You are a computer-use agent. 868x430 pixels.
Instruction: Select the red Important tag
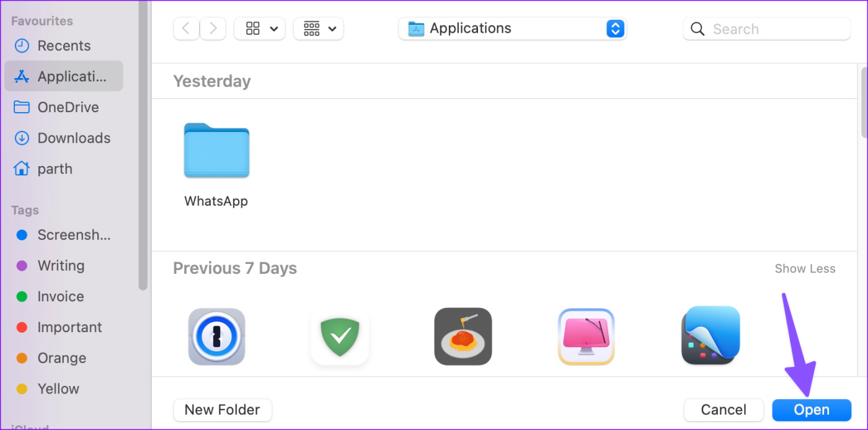coord(69,327)
